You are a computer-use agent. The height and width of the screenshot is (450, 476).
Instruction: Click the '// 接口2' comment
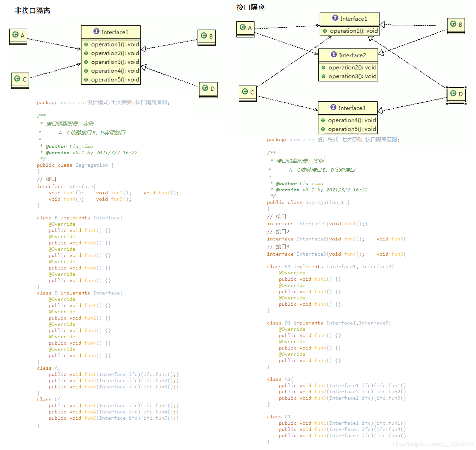(278, 232)
